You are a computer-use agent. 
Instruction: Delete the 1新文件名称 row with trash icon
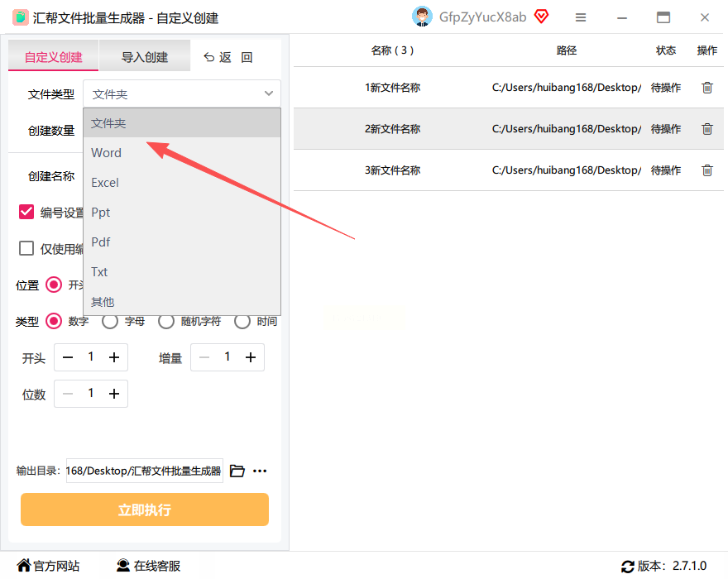click(706, 88)
